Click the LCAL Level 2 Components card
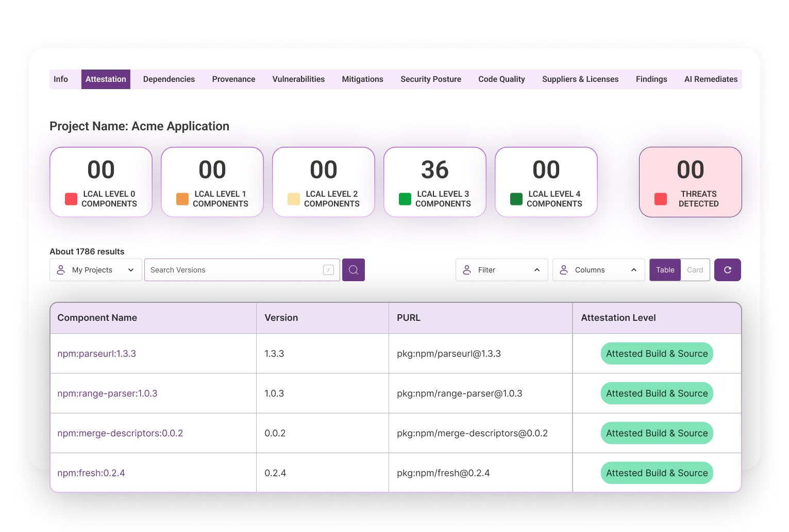 pos(324,182)
